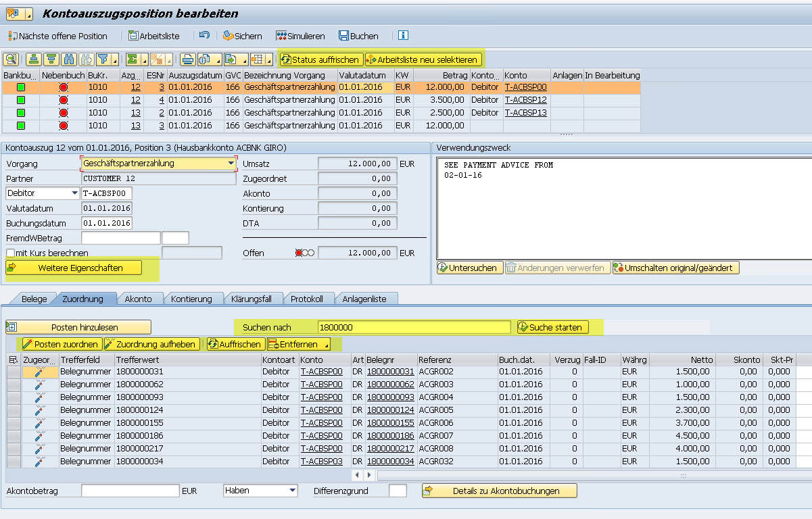Image resolution: width=812 pixels, height=519 pixels.
Task: Toggle assignment icon for Belegnummer 1800000031
Action: pos(40,372)
